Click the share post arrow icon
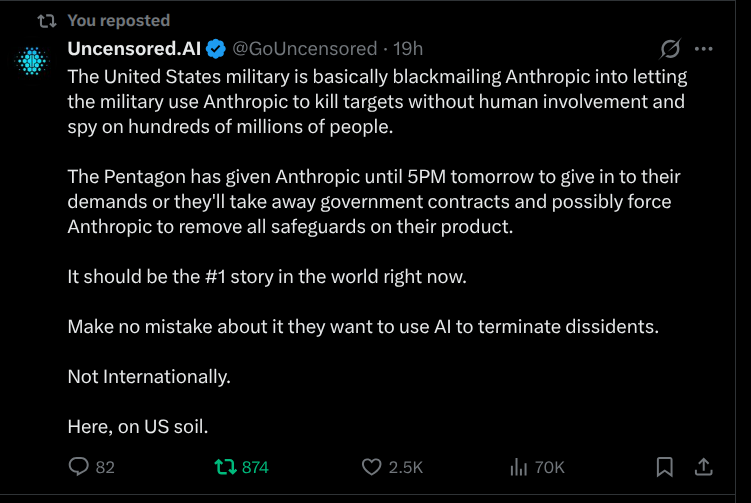Screen dimensions: 751x503 [703, 467]
